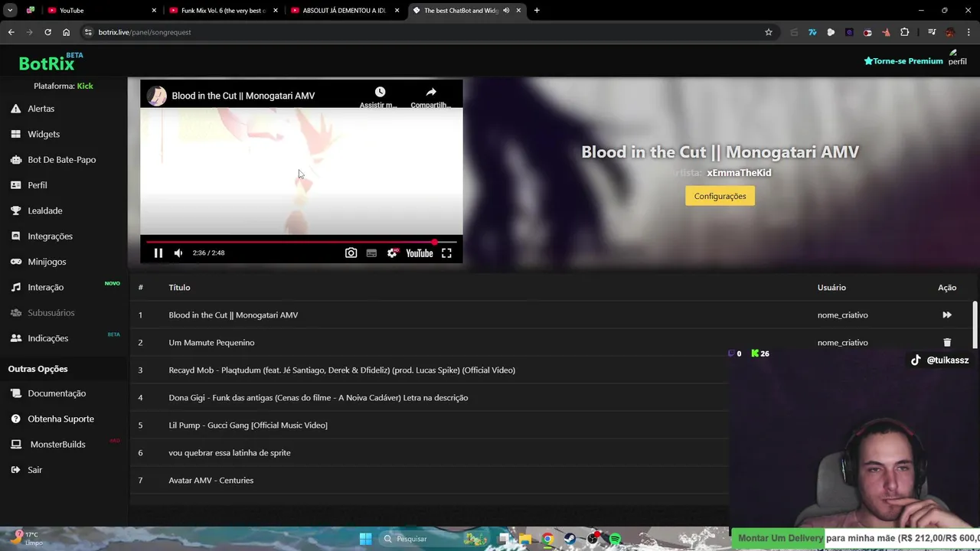Open Integrações section
The height and width of the screenshot is (551, 980).
50,236
